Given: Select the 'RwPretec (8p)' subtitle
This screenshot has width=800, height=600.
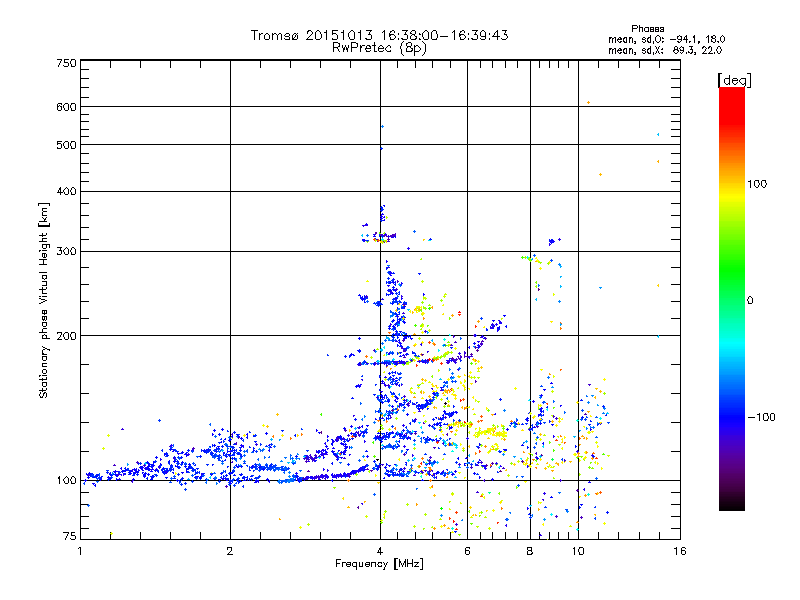Looking at the screenshot, I should coord(379,48).
